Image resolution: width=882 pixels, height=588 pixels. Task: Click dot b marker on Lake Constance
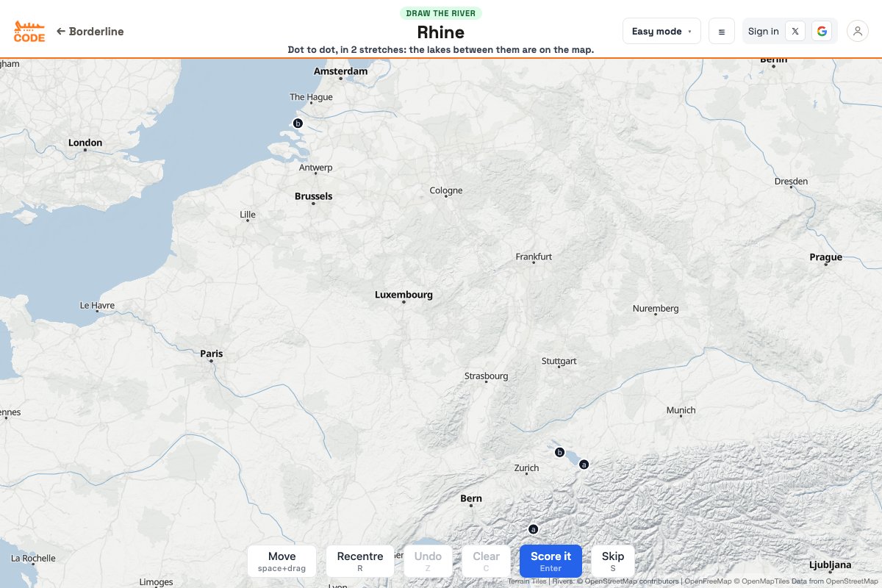coord(559,453)
